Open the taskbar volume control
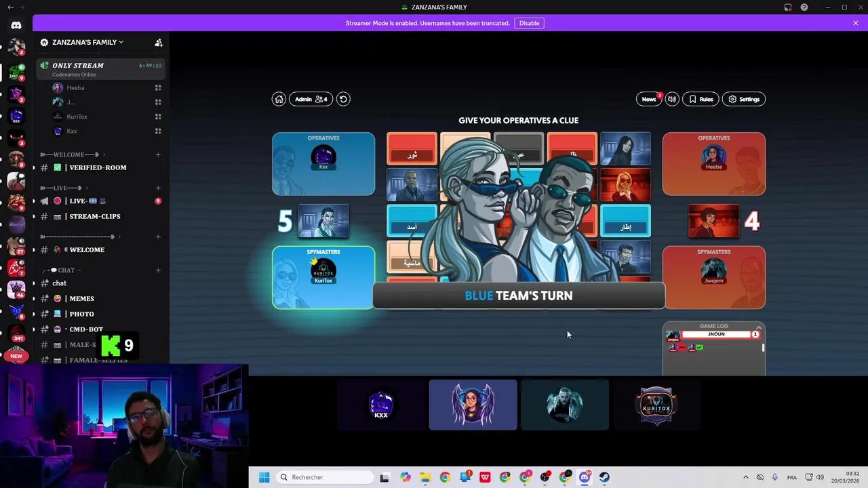This screenshot has height=488, width=868. 820,477
